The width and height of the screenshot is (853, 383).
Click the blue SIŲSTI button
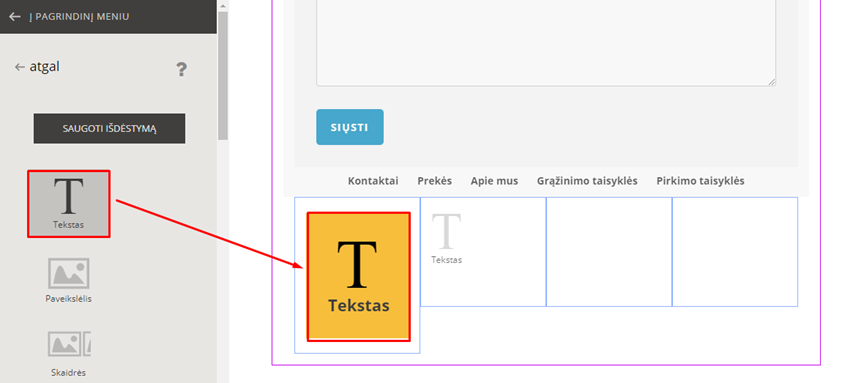[350, 127]
